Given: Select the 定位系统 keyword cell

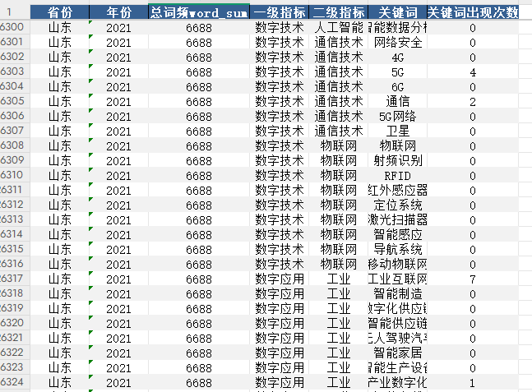Looking at the screenshot, I should pyautogui.click(x=397, y=205).
